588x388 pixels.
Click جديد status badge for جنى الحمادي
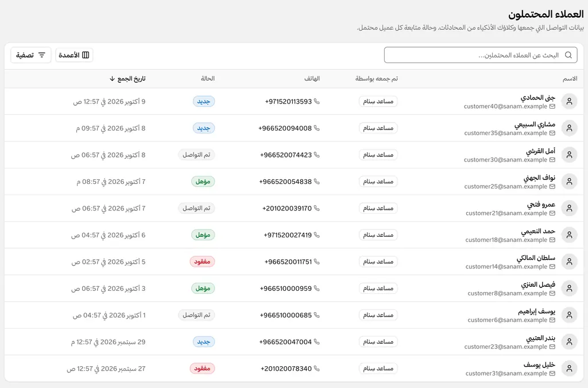pyautogui.click(x=204, y=101)
